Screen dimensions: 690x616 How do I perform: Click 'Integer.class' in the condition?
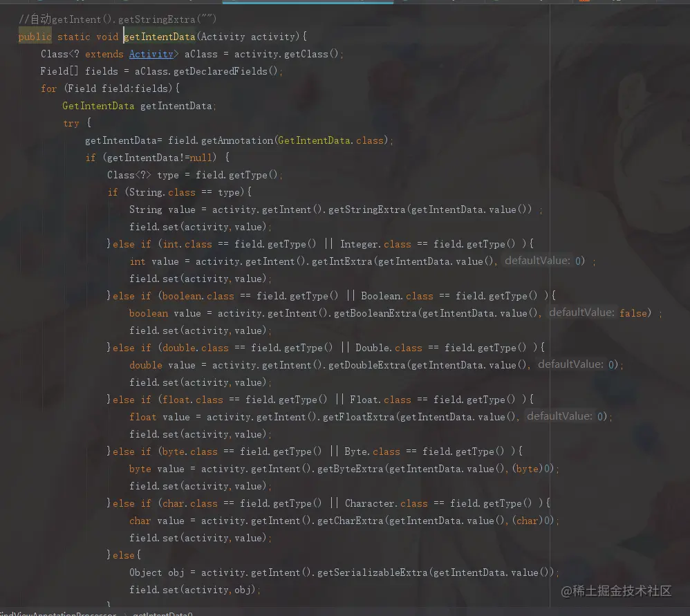tap(375, 244)
